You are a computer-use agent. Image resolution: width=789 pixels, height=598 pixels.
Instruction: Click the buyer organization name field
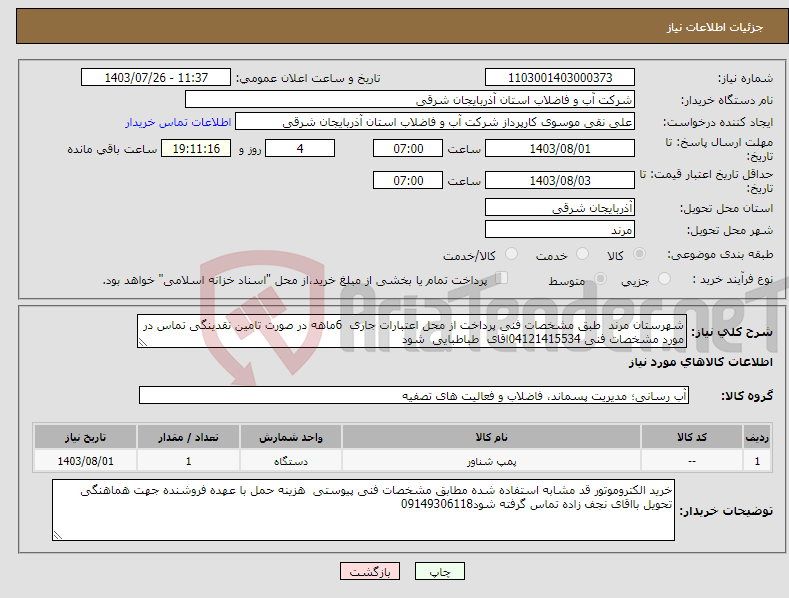click(410, 100)
